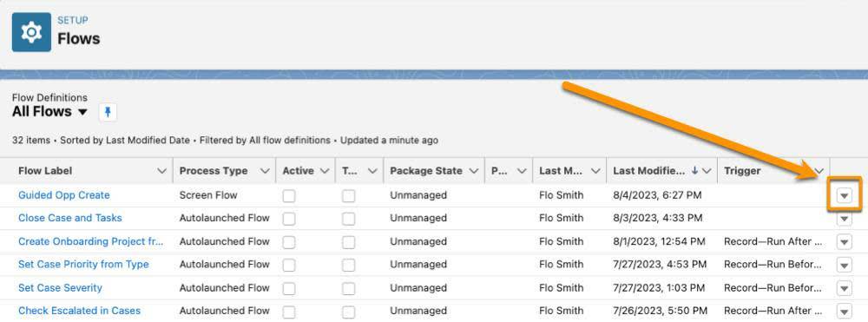
Task: Toggle T... column checkbox for Set Case Severity
Action: [x=348, y=289]
